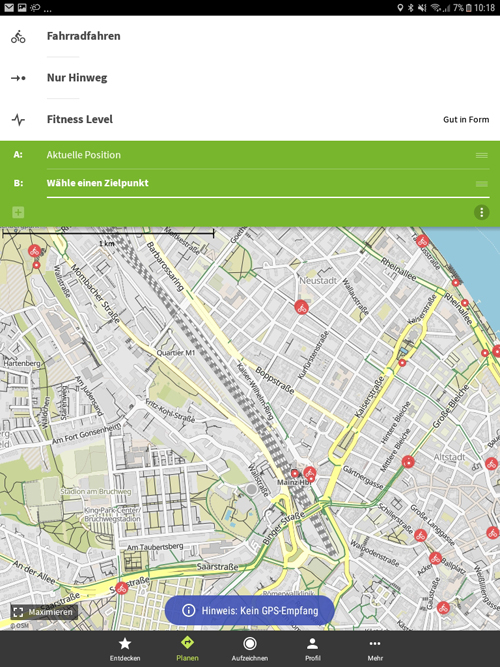Screen dimensions: 500x667
Task: Change the Nur Hinweg route option
Action: click(x=250, y=78)
